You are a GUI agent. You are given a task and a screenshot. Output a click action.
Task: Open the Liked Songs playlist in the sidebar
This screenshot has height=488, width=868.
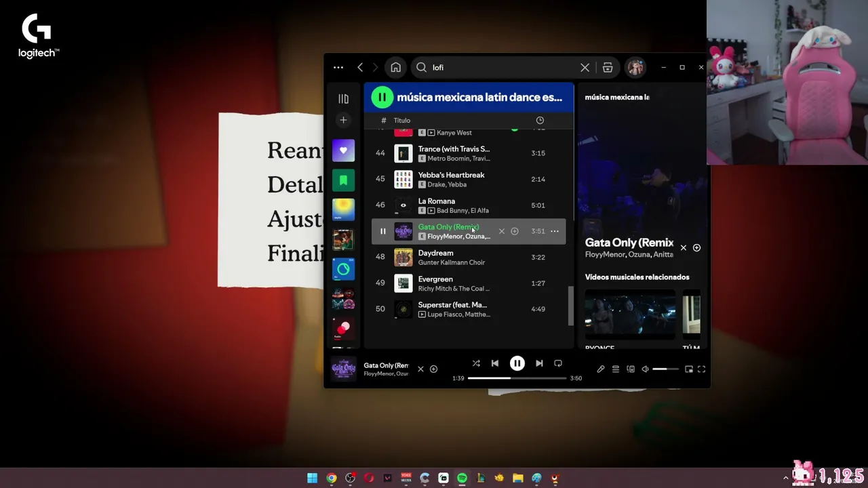343,150
